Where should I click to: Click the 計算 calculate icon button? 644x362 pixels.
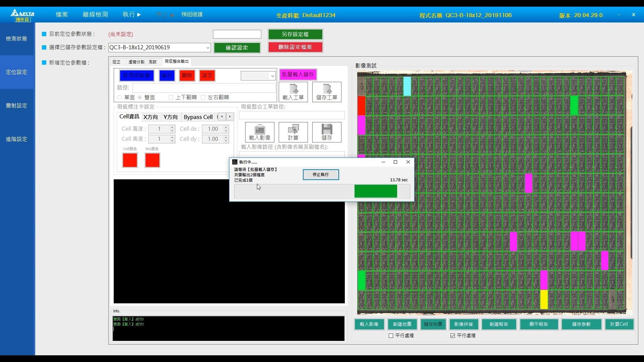293,132
